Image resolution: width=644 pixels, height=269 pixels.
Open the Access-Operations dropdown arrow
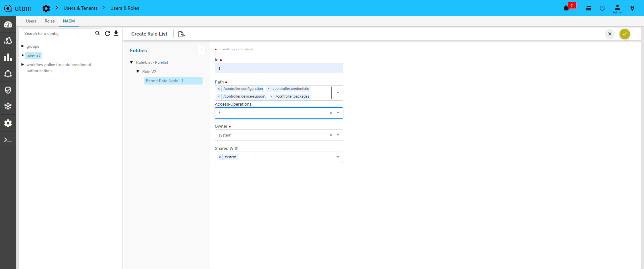pyautogui.click(x=338, y=113)
